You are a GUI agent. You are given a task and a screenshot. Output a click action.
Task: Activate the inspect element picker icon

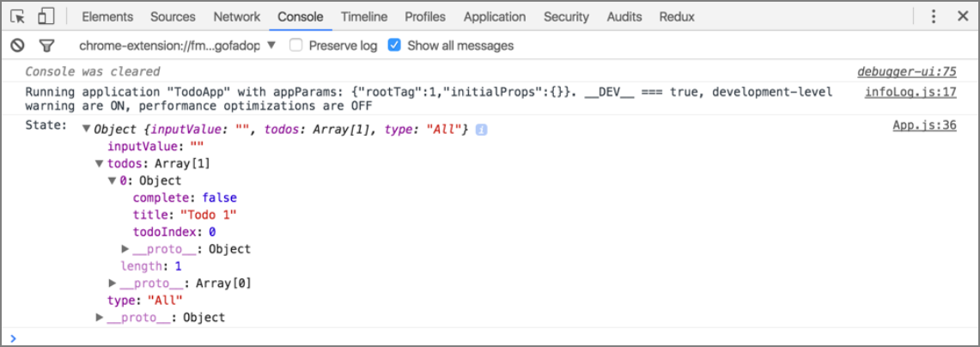point(19,16)
